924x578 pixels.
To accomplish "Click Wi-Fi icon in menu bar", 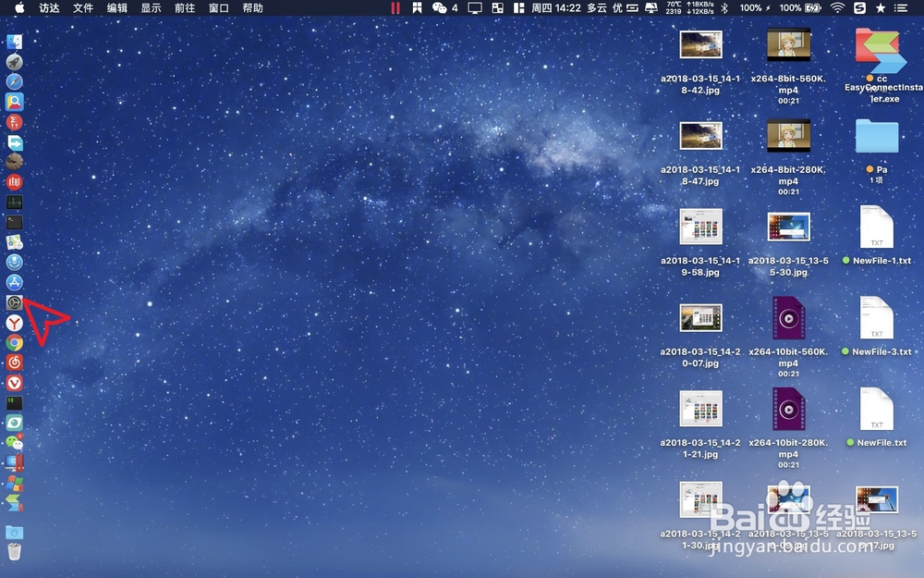I will click(837, 7).
